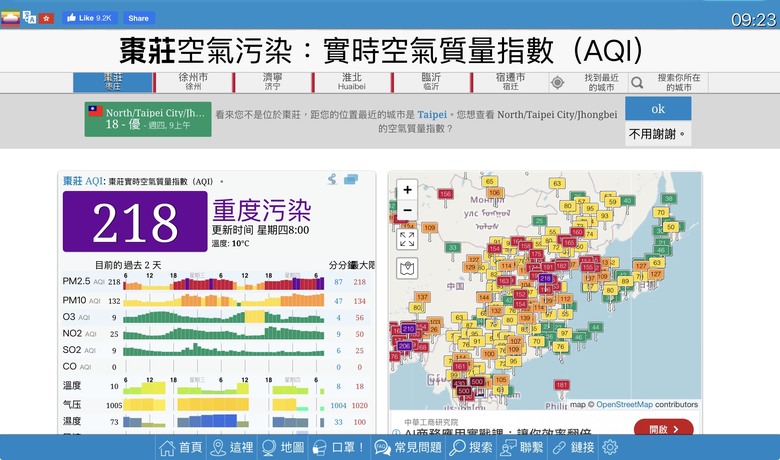This screenshot has width=780, height=460.
Task: Open 聯繫 contact in bottom bar
Action: point(521,448)
